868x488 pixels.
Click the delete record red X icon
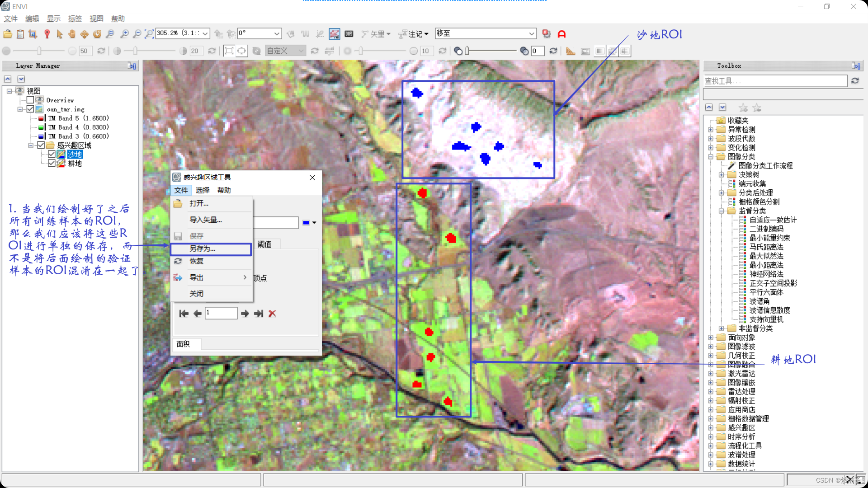point(272,314)
